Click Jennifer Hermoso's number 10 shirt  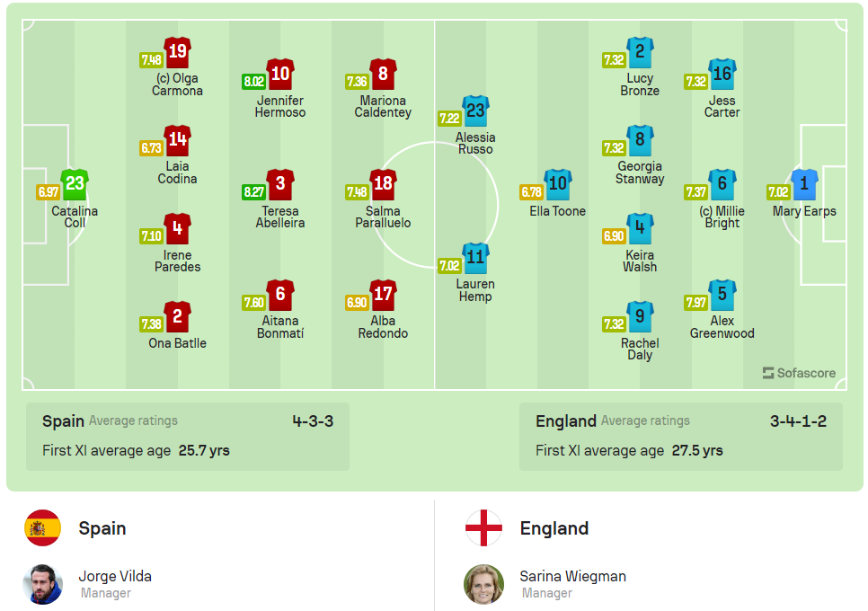[280, 74]
